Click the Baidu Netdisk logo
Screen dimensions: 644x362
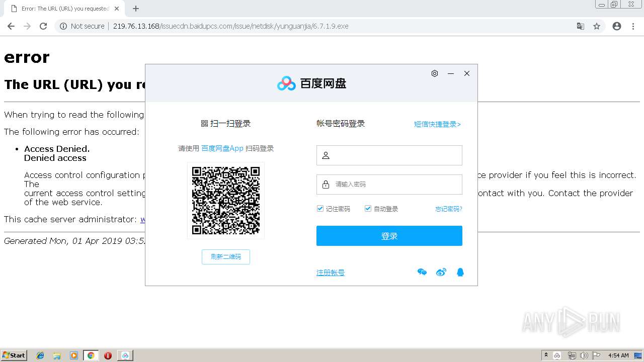pyautogui.click(x=312, y=83)
